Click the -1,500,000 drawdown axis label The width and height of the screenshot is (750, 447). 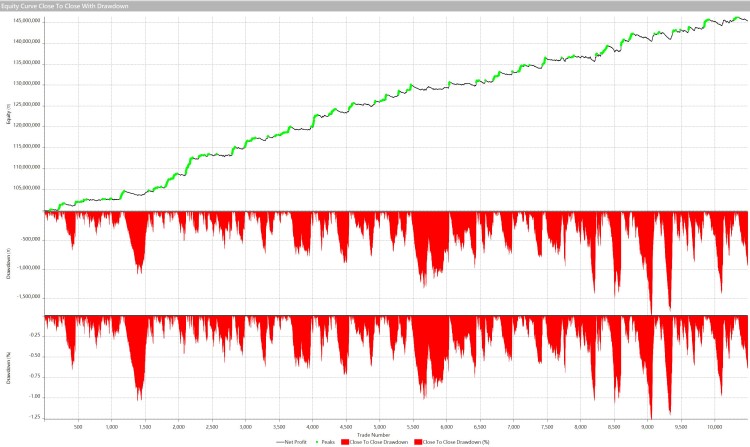29,296
